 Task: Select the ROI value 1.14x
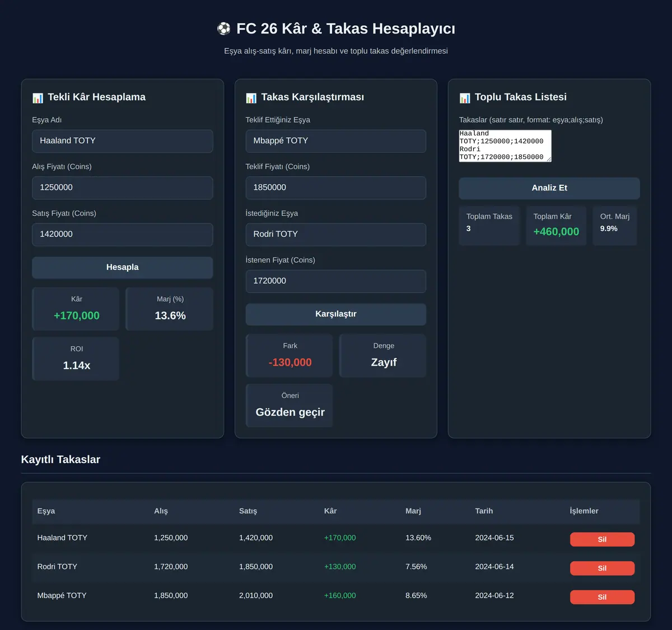click(x=77, y=366)
